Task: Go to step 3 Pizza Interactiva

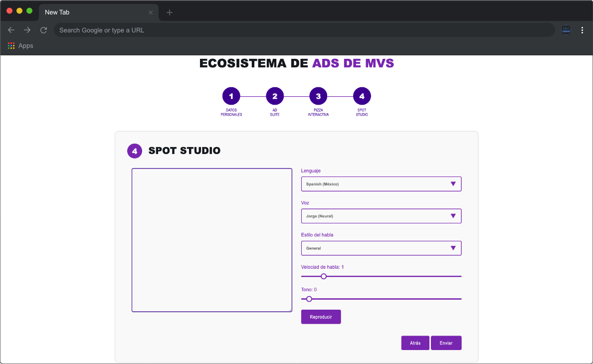Action: pos(318,96)
